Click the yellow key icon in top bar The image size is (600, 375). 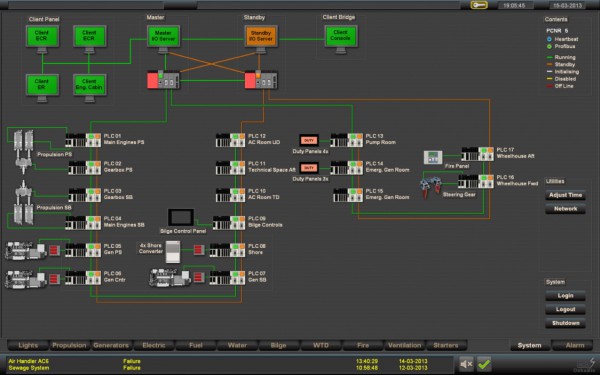tap(479, 5)
